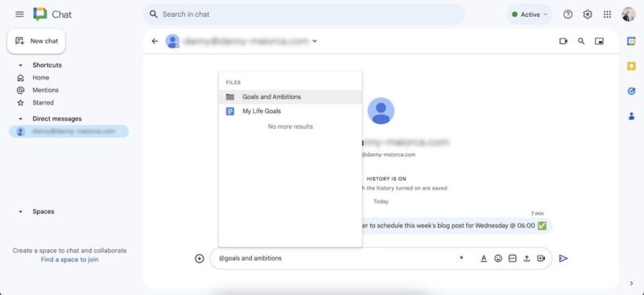Send the message
Image resolution: width=644 pixels, height=295 pixels.
[563, 259]
